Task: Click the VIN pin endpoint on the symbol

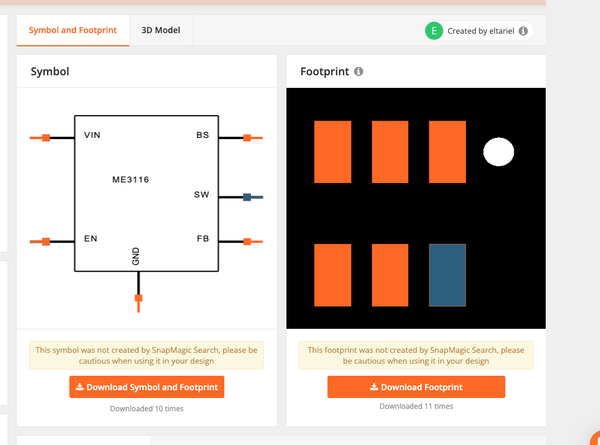Action: (x=46, y=138)
